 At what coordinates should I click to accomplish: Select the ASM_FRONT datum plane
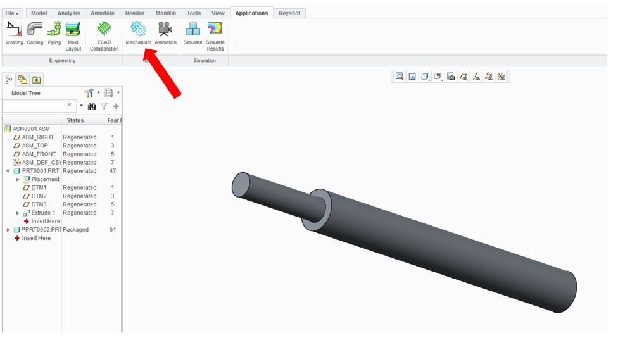click(39, 154)
